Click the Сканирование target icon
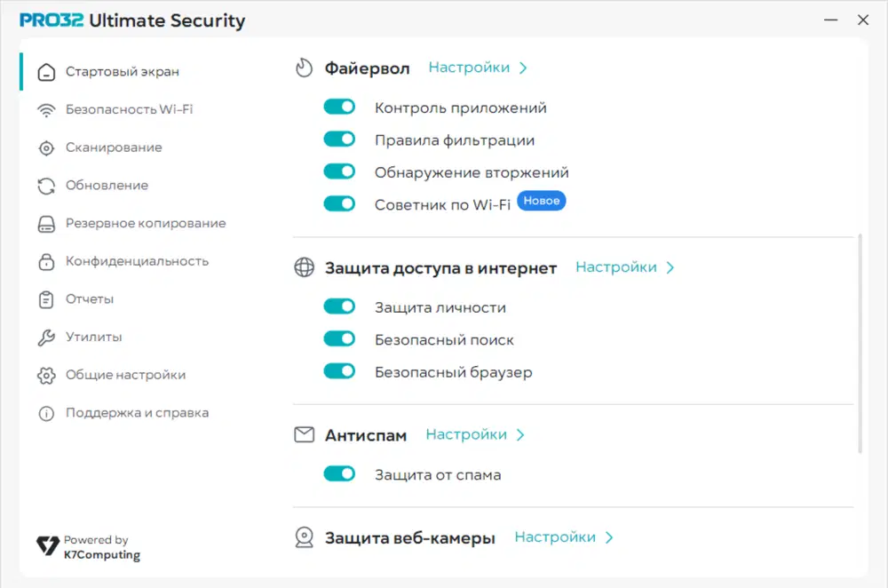 click(x=46, y=148)
